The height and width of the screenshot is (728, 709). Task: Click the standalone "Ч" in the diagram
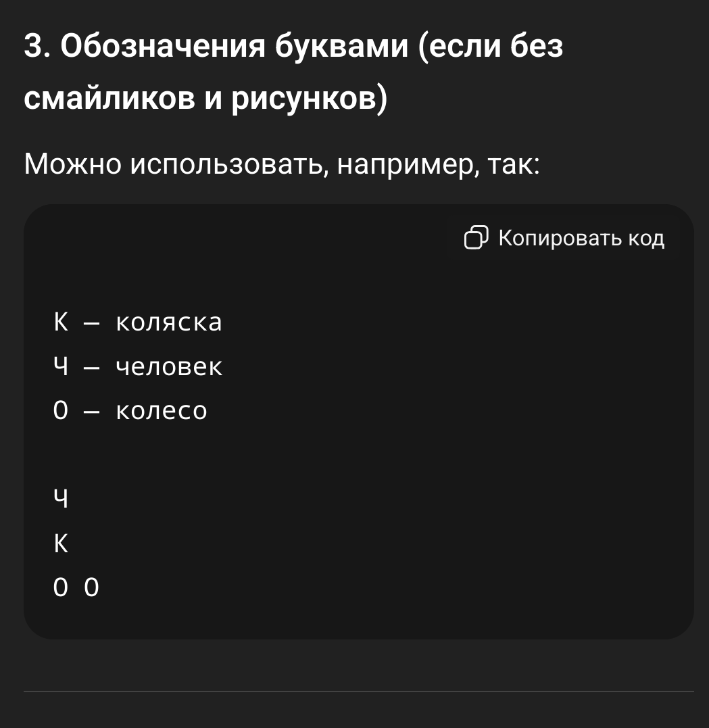(x=61, y=499)
